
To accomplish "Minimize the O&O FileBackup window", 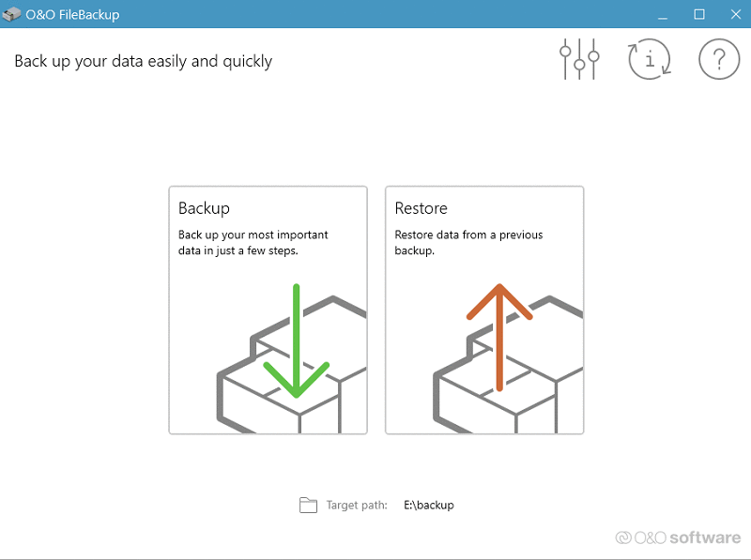I will click(665, 14).
